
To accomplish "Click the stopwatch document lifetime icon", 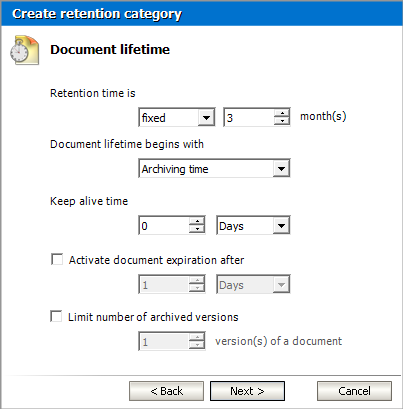I will pos(24,50).
